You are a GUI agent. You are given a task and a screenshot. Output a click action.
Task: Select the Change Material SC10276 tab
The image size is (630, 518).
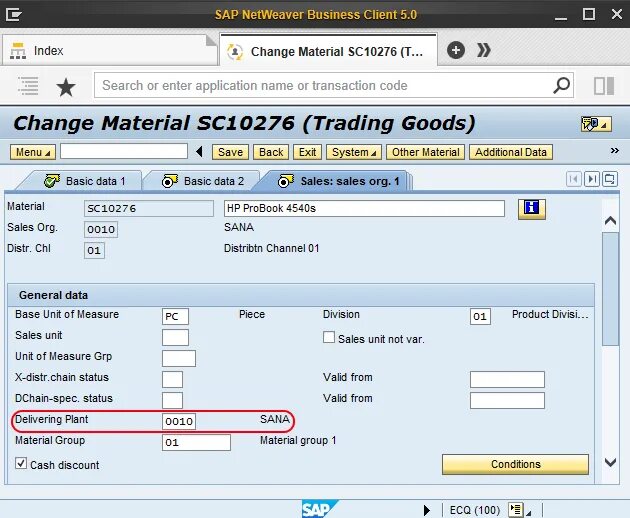pyautogui.click(x=328, y=51)
